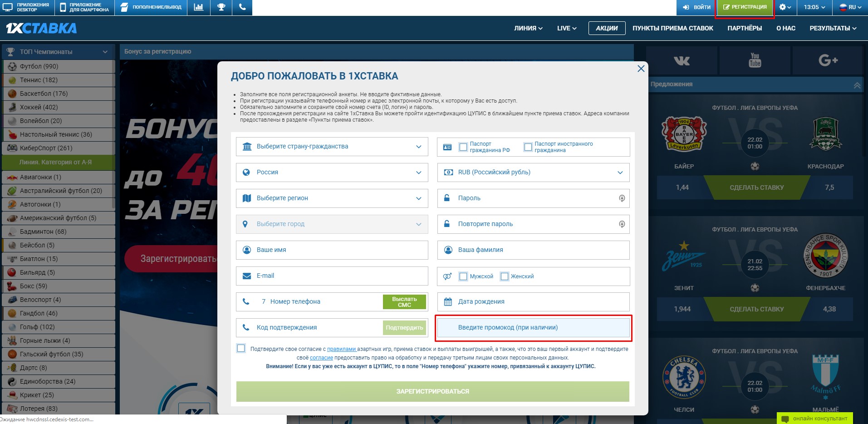
Task: Expand ТОП Чемпионаты section
Action: pos(58,52)
